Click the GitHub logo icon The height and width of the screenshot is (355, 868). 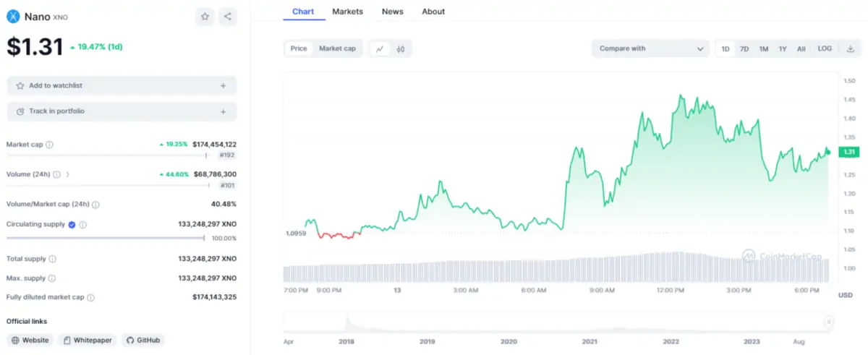pos(129,340)
